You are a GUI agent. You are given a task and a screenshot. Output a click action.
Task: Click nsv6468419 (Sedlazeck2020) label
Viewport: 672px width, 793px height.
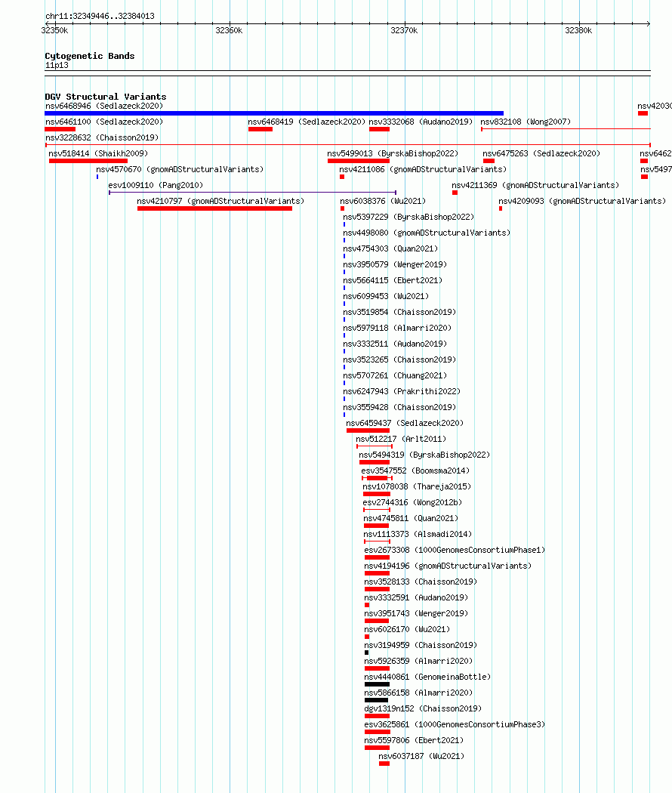pyautogui.click(x=307, y=122)
